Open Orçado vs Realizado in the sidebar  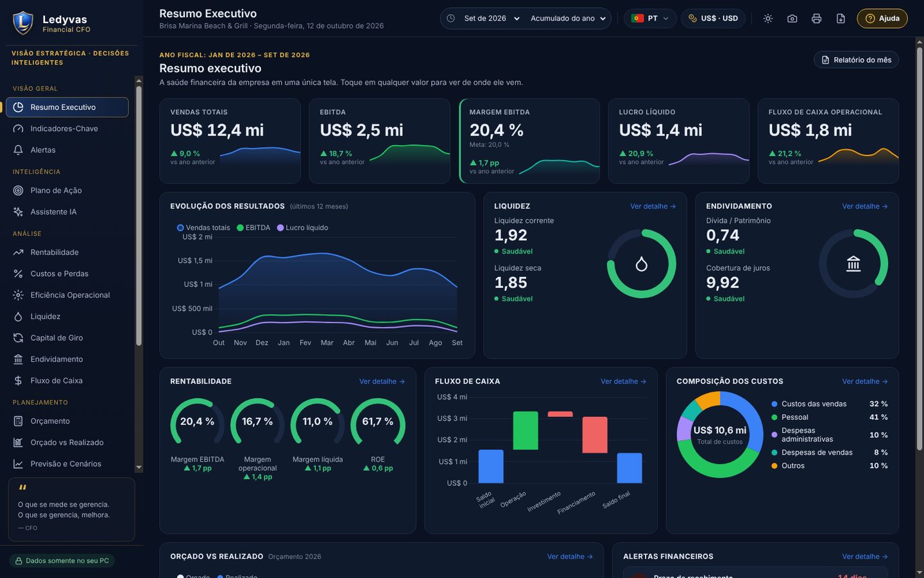(x=67, y=442)
